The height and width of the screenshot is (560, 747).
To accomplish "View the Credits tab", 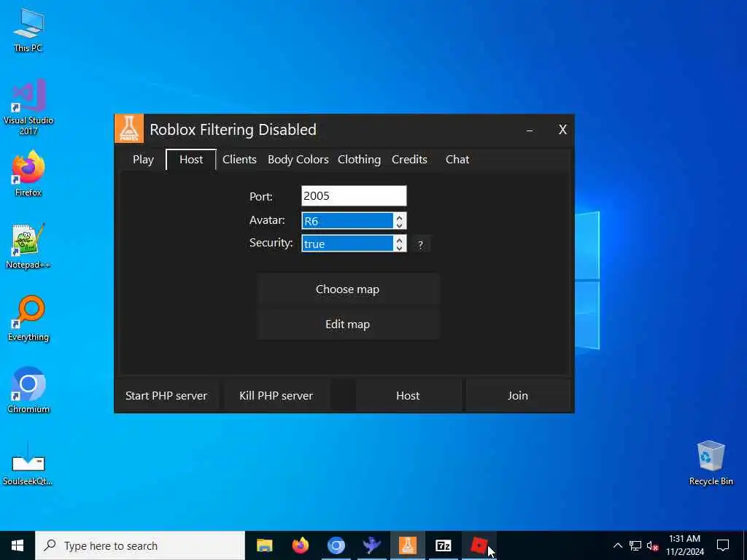I will point(409,160).
